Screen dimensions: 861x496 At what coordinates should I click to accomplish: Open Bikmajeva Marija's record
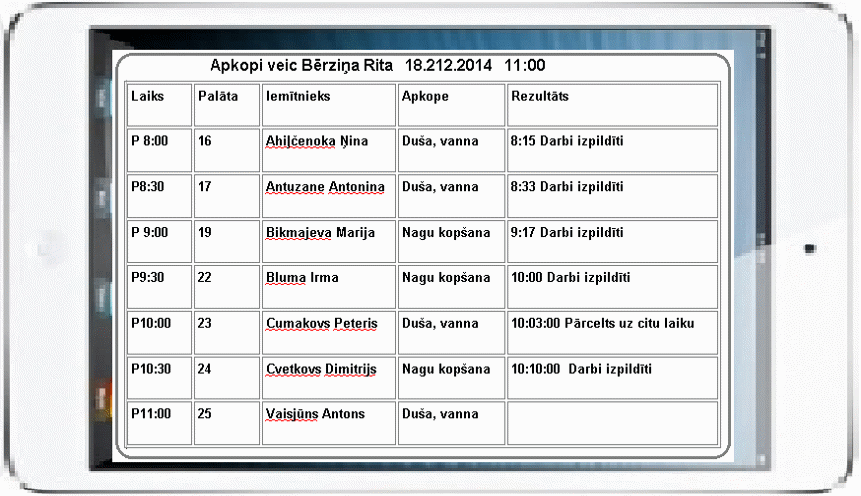click(320, 233)
